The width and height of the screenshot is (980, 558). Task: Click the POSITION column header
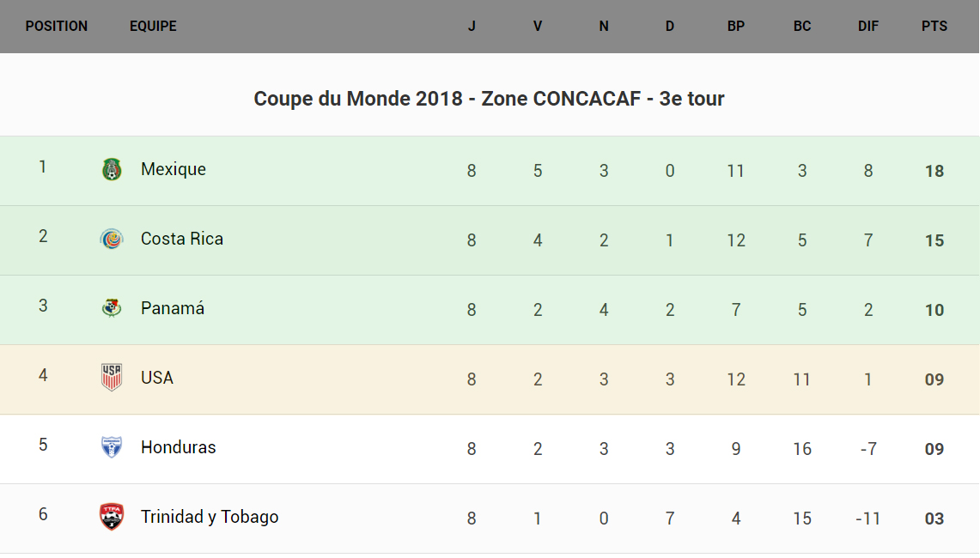coord(57,27)
